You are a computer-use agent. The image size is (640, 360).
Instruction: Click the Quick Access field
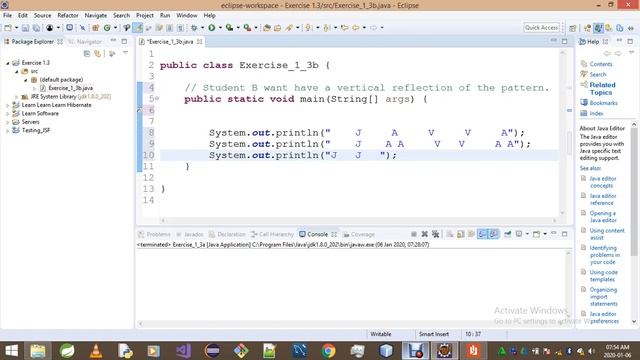point(542,27)
